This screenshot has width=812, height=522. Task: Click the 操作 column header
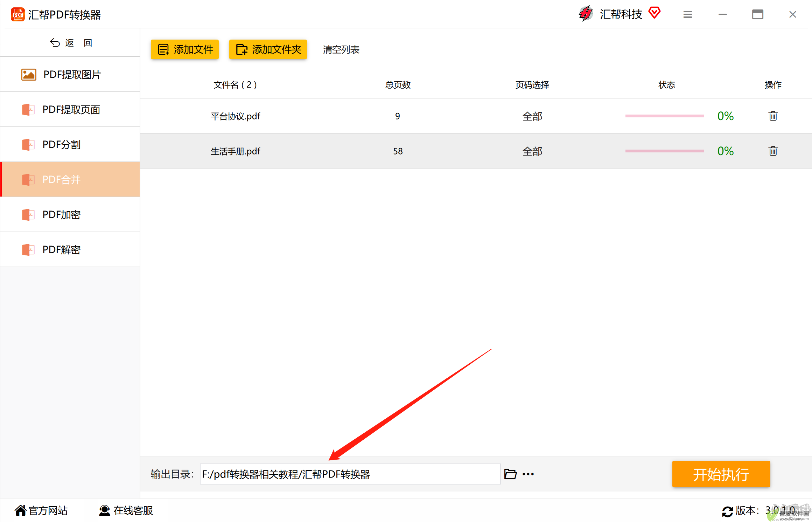coord(773,85)
